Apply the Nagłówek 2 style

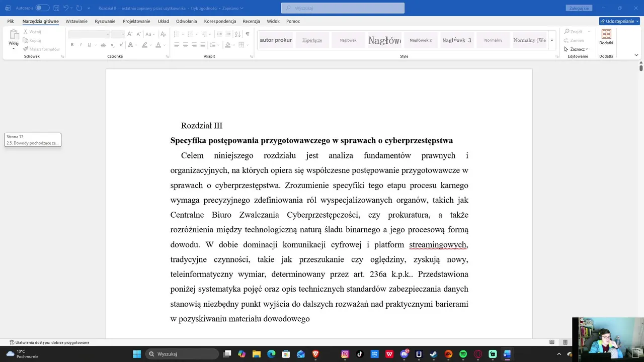[x=421, y=40]
